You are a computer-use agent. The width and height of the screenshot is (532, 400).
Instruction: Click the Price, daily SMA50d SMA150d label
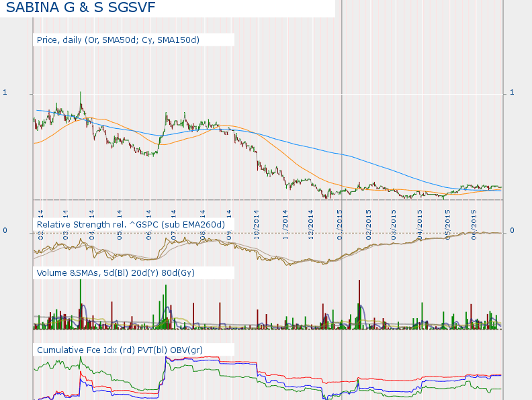tap(118, 40)
